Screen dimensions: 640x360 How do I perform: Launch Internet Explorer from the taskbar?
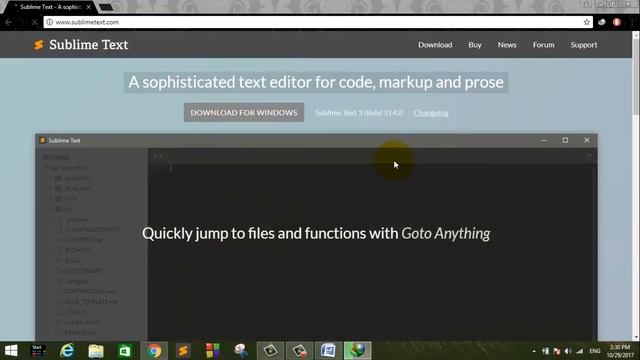point(67,351)
